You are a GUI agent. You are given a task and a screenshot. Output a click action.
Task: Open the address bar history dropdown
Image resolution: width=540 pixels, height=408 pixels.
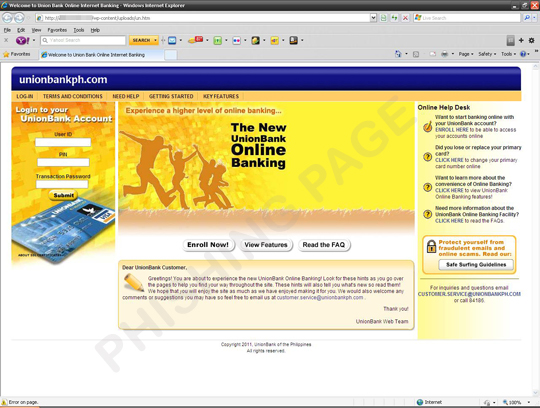373,18
